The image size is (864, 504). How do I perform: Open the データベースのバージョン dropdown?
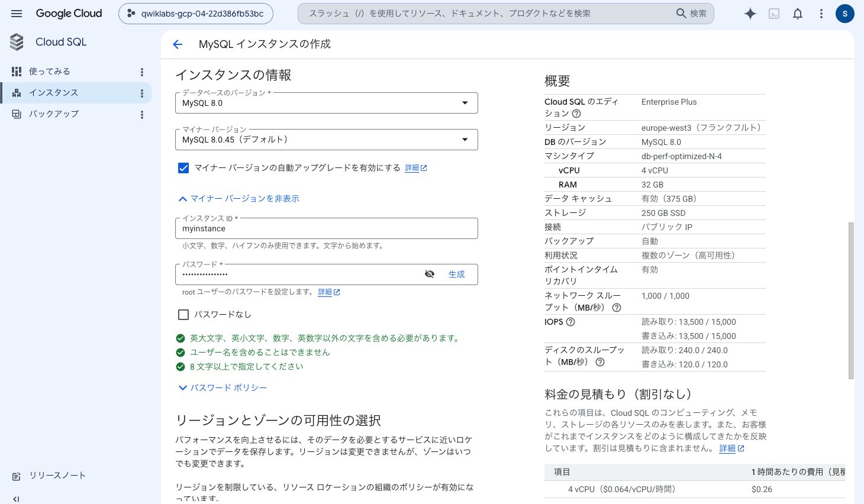(x=327, y=103)
